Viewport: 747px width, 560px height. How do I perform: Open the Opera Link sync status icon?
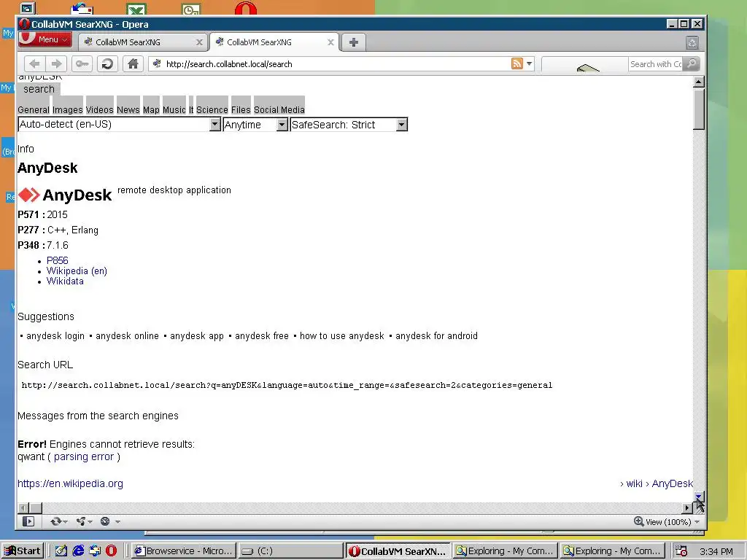(58, 521)
